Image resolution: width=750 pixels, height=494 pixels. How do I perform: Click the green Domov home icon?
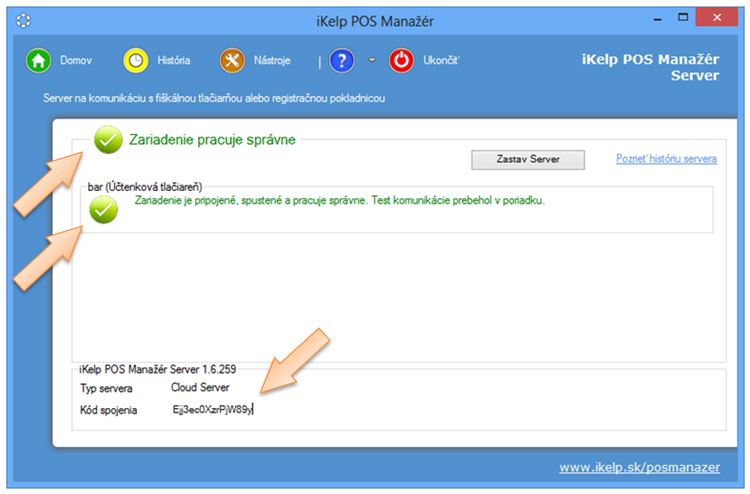[38, 60]
